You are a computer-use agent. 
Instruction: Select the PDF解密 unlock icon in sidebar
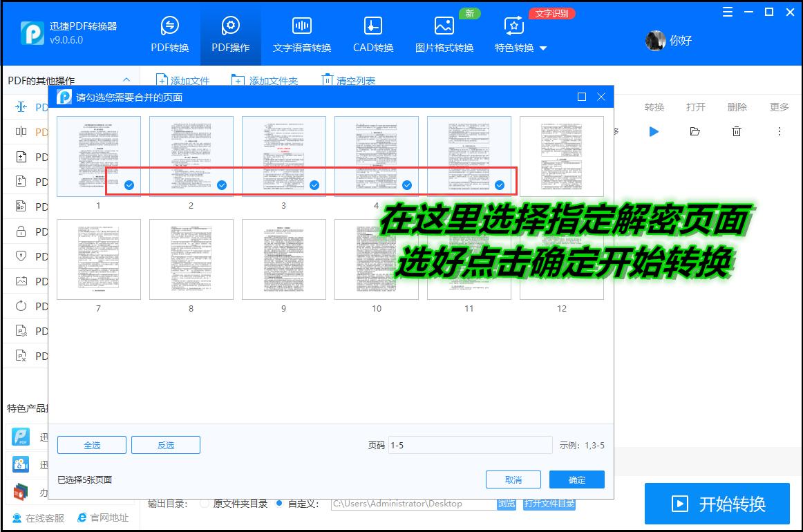click(x=21, y=231)
